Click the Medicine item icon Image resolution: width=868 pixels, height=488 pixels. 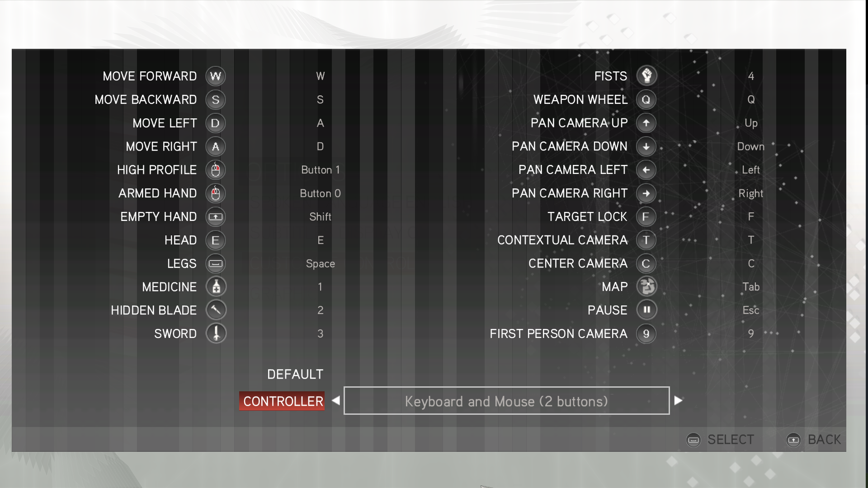[216, 286]
